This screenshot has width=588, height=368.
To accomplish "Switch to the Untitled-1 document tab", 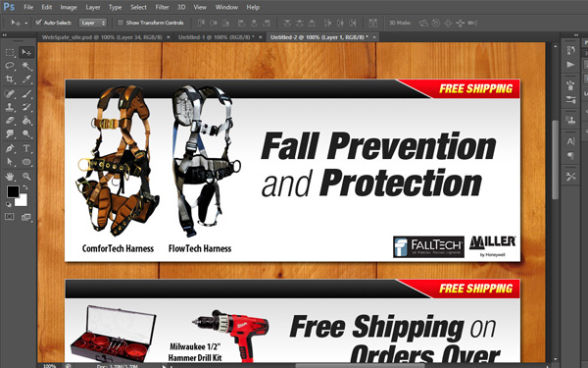I will 216,37.
